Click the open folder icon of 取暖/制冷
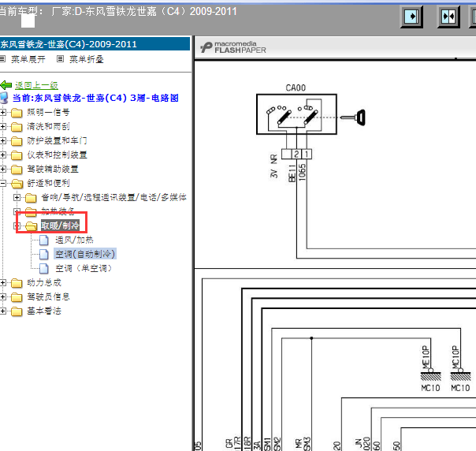The image size is (476, 451). point(31,226)
